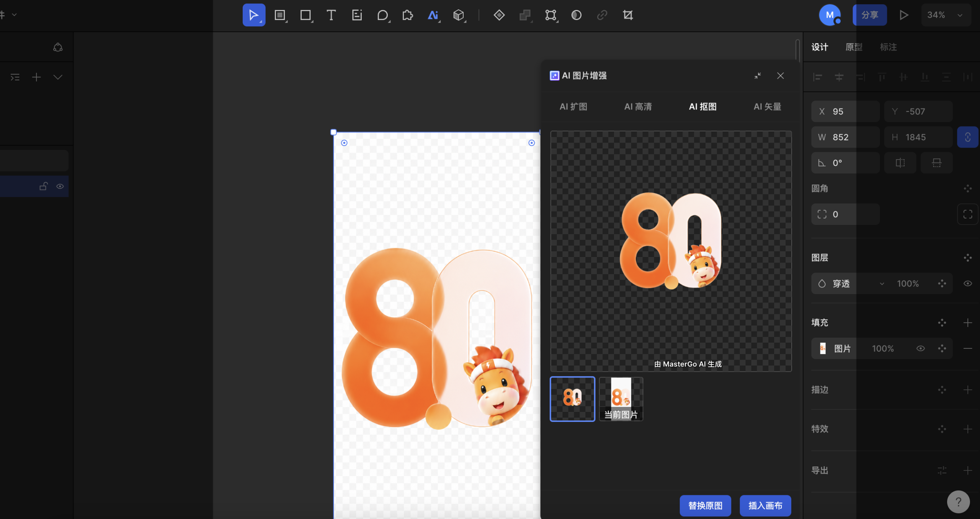Hide the 图片 fill with eye icon
This screenshot has height=519, width=980.
point(921,348)
